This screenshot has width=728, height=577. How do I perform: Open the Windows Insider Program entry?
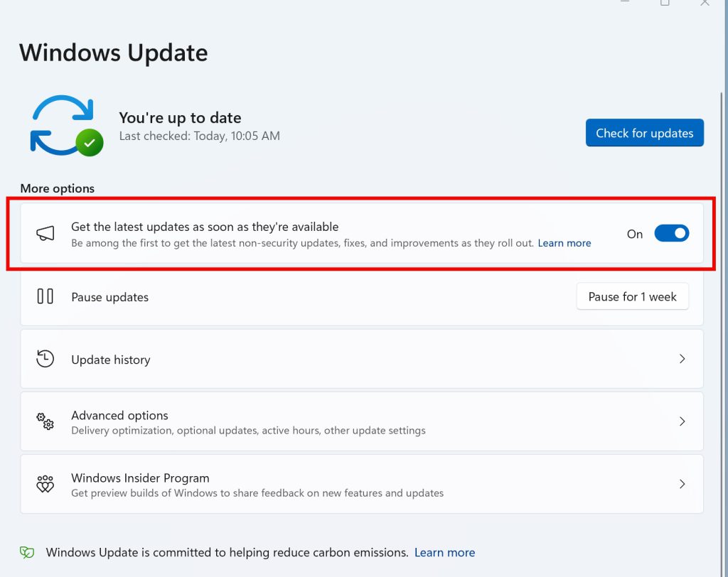click(x=362, y=484)
